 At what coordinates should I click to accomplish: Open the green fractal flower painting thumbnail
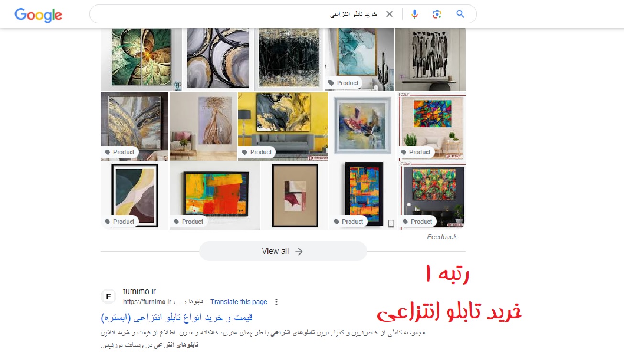tap(141, 59)
